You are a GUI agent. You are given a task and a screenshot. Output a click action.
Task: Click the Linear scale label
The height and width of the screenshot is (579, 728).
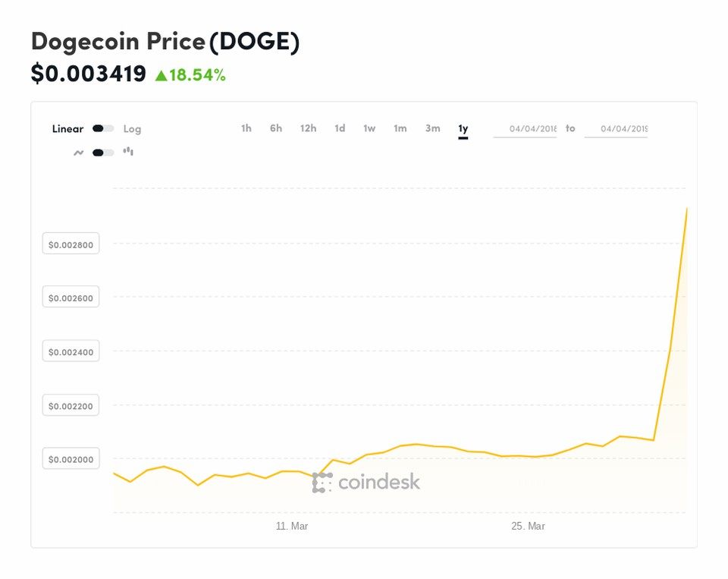[67, 129]
